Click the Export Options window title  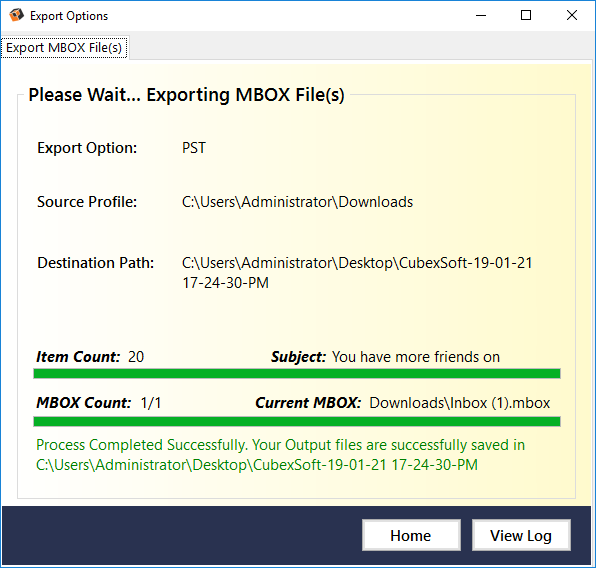pyautogui.click(x=69, y=16)
